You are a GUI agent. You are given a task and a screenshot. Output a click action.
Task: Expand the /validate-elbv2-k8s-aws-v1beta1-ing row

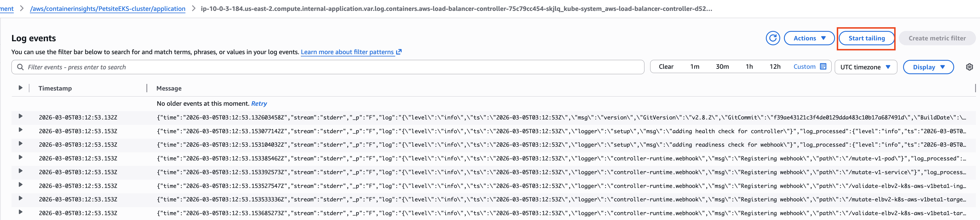21,185
